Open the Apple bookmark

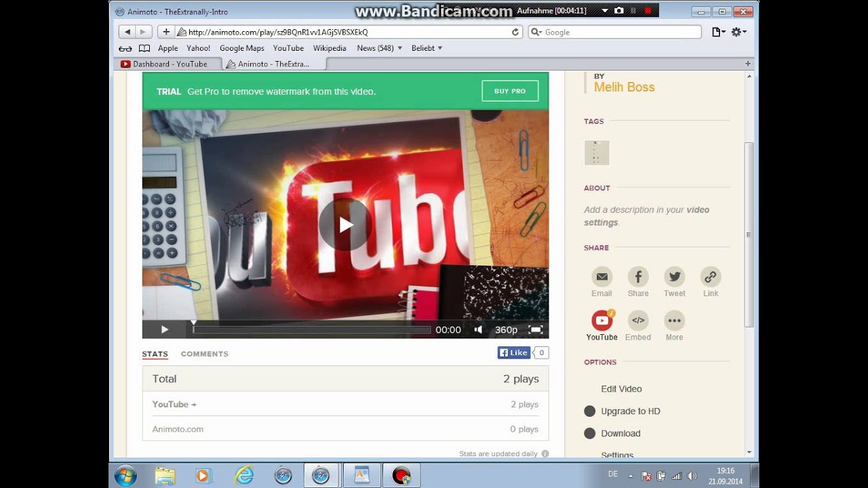pos(167,48)
